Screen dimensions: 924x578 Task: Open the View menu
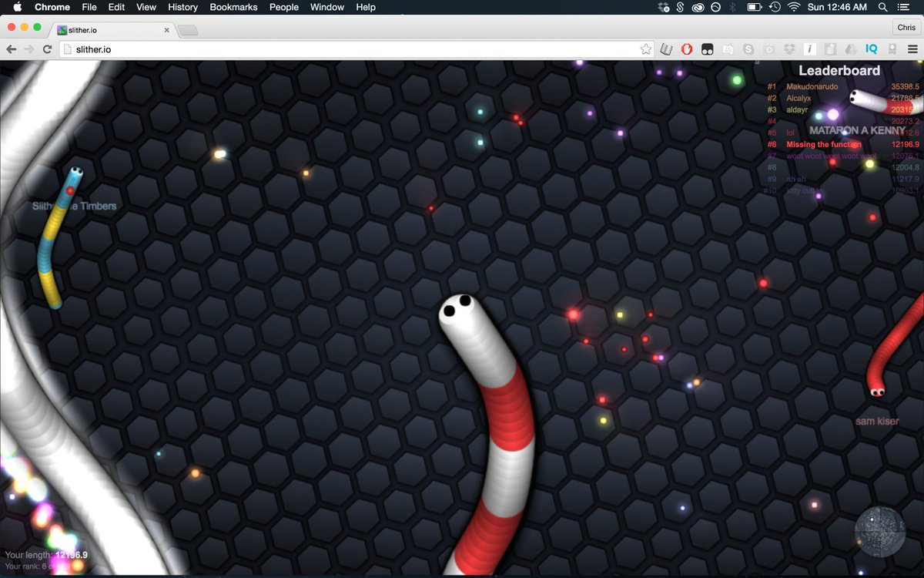coord(146,7)
